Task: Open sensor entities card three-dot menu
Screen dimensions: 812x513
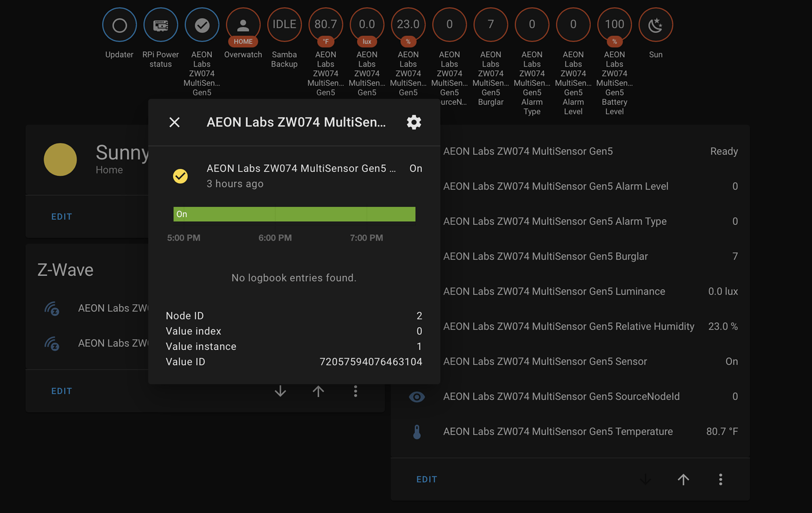Action: 721,479
